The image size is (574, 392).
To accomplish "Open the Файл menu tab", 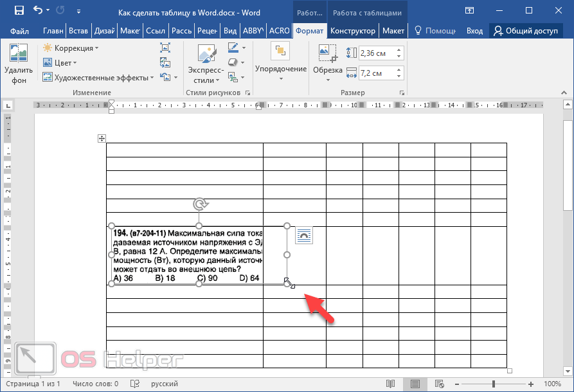I will click(19, 31).
